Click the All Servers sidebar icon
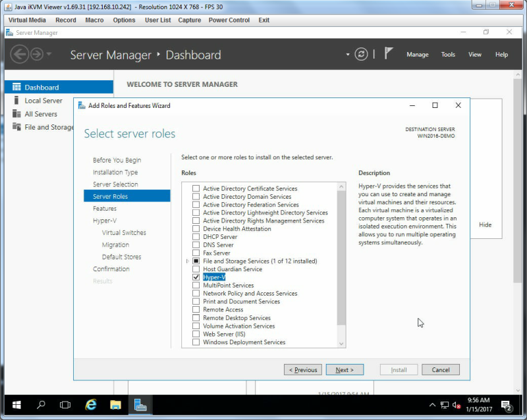 point(16,114)
